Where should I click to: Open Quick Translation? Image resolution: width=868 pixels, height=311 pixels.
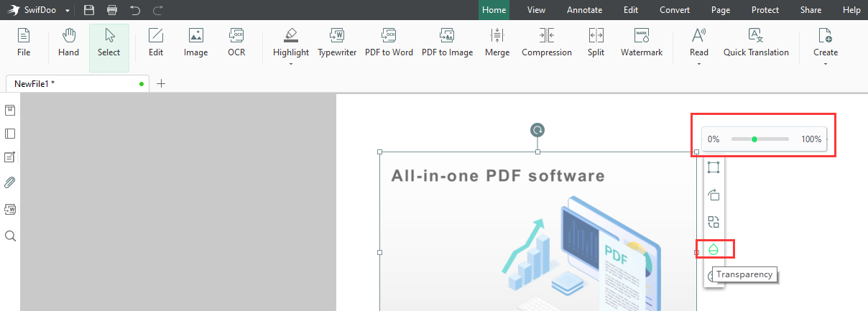pos(756,43)
